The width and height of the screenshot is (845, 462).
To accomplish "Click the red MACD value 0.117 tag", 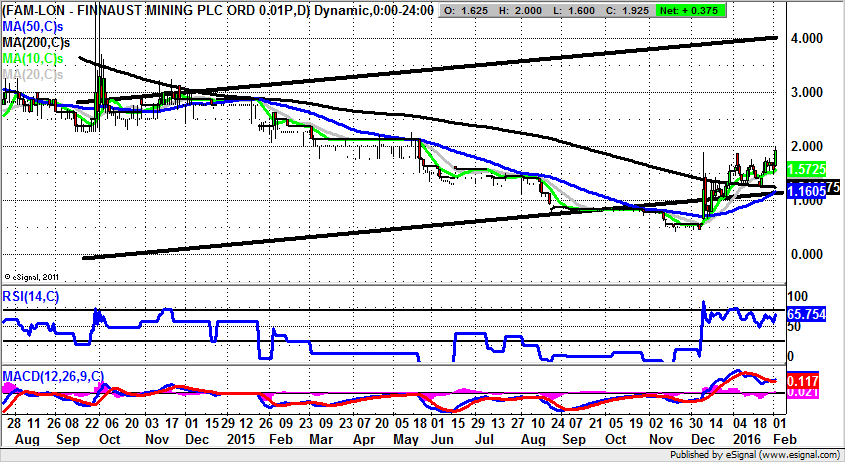I will click(x=805, y=382).
